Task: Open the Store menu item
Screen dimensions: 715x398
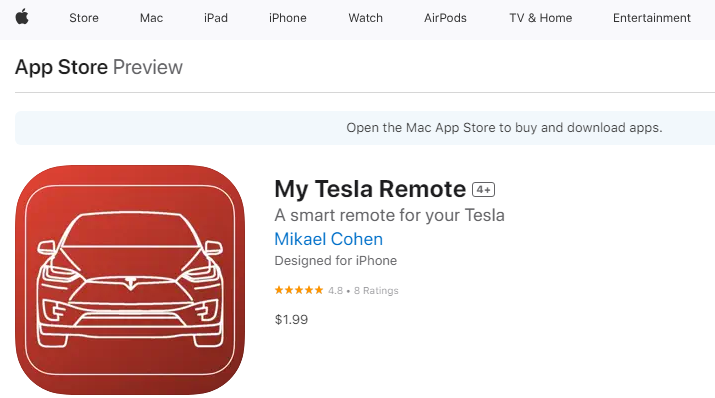Action: [84, 18]
